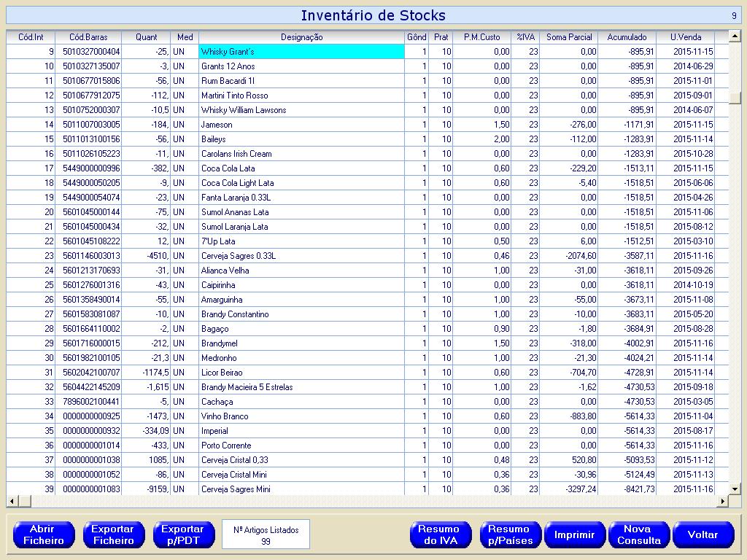Sort by the Designação column header

coord(301,37)
